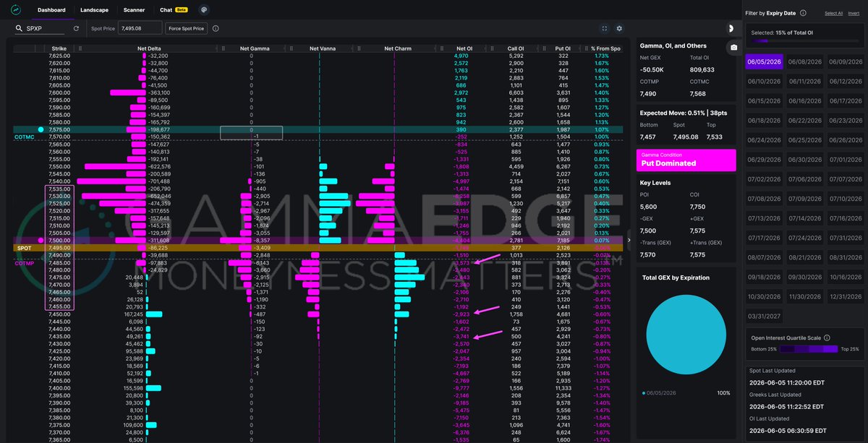The height and width of the screenshot is (443, 868).
Task: Click the Spot Price input field
Action: pos(140,28)
